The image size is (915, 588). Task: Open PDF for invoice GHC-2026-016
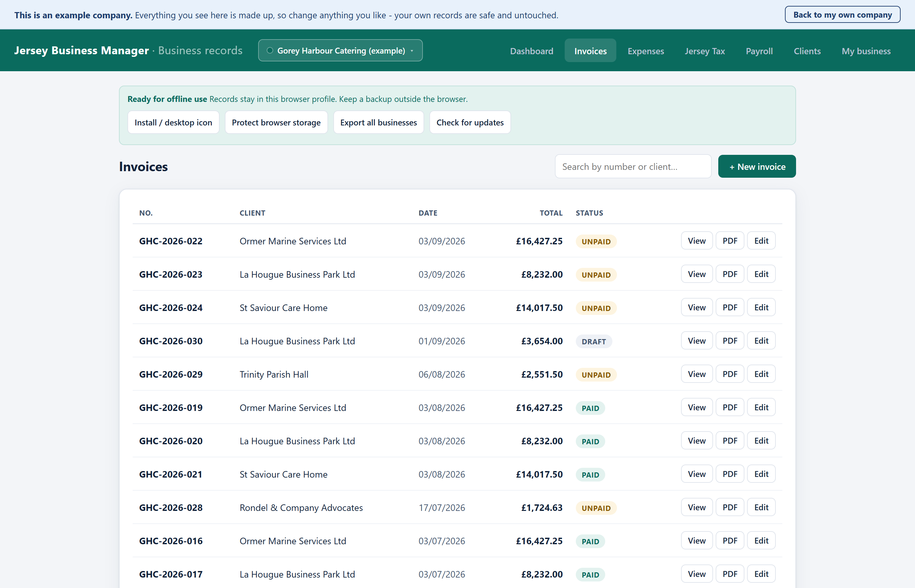(729, 540)
